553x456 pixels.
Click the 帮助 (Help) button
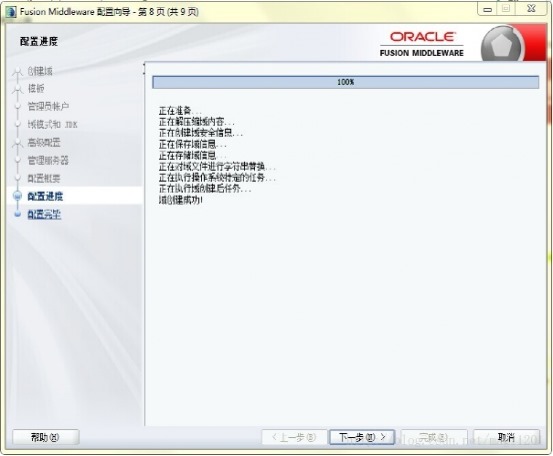click(45, 437)
